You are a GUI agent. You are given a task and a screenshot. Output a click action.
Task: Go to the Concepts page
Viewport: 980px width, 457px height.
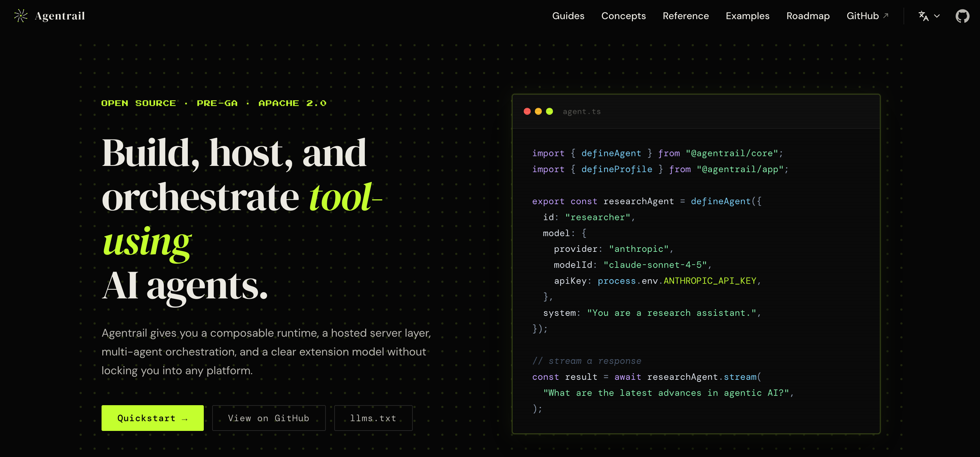click(623, 16)
